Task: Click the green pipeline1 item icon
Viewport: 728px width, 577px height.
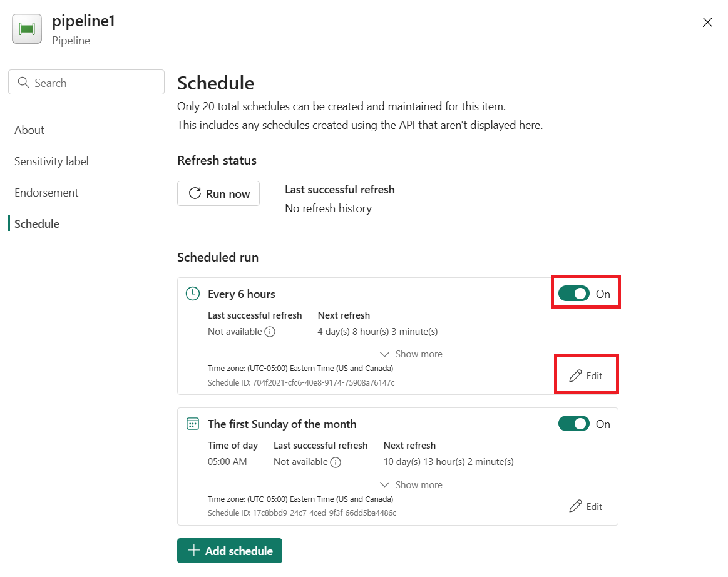Action: 27,29
